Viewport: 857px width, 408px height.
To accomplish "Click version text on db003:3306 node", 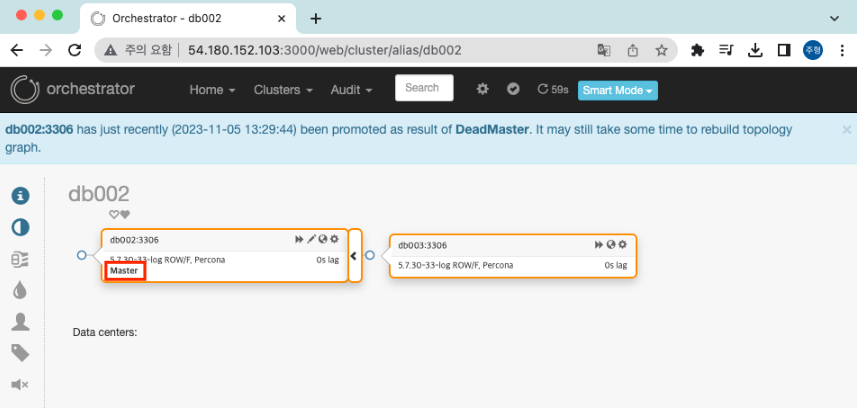I will 456,265.
